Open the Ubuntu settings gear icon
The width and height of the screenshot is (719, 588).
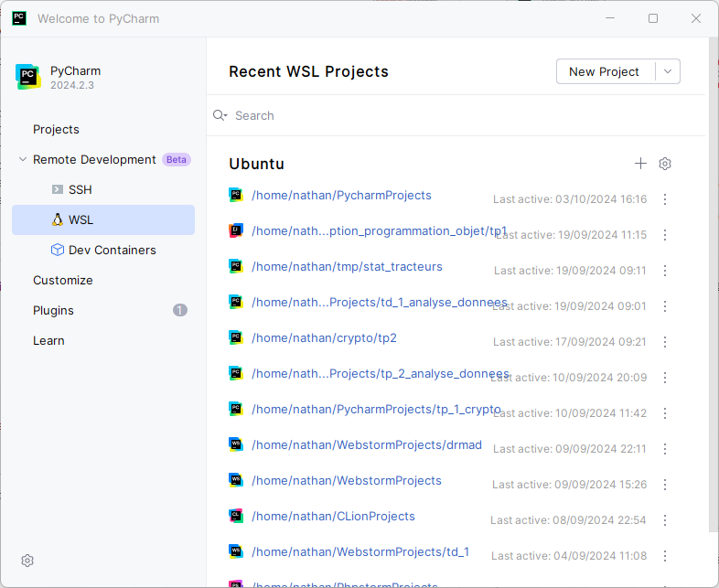click(x=665, y=164)
